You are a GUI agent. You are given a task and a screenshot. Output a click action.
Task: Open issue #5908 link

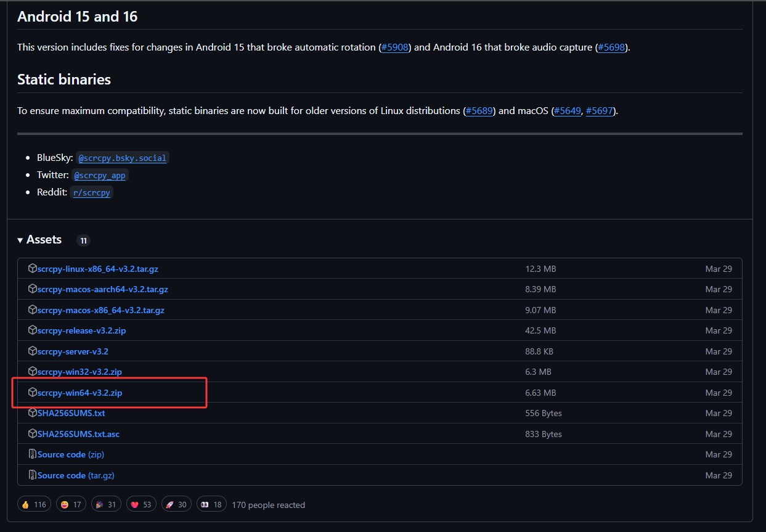(x=395, y=47)
